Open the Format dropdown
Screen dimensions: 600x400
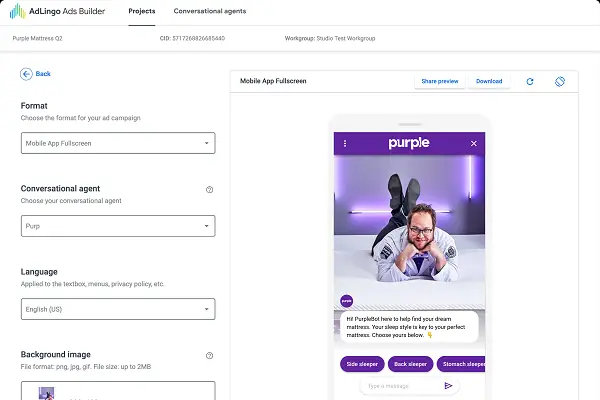(x=118, y=143)
